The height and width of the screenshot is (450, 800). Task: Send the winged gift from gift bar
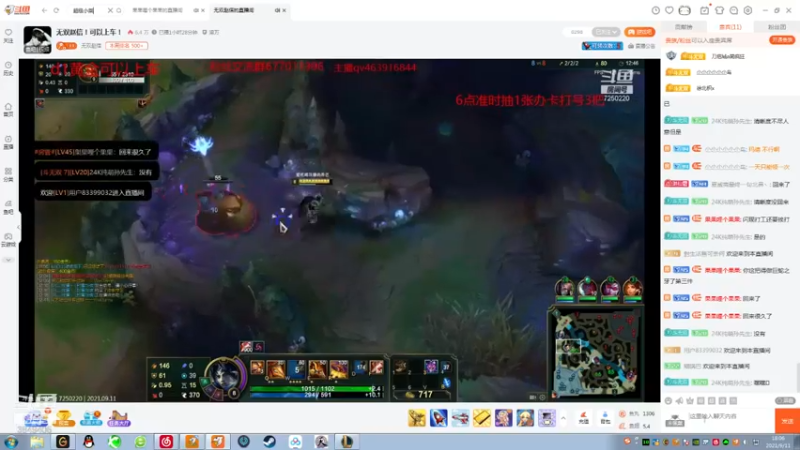417,418
